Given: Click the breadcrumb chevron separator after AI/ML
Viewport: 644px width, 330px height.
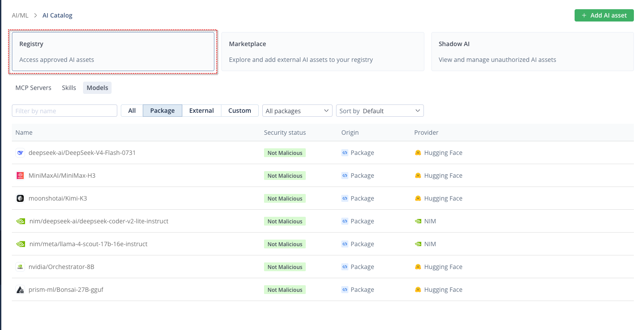Looking at the screenshot, I should pyautogui.click(x=35, y=15).
